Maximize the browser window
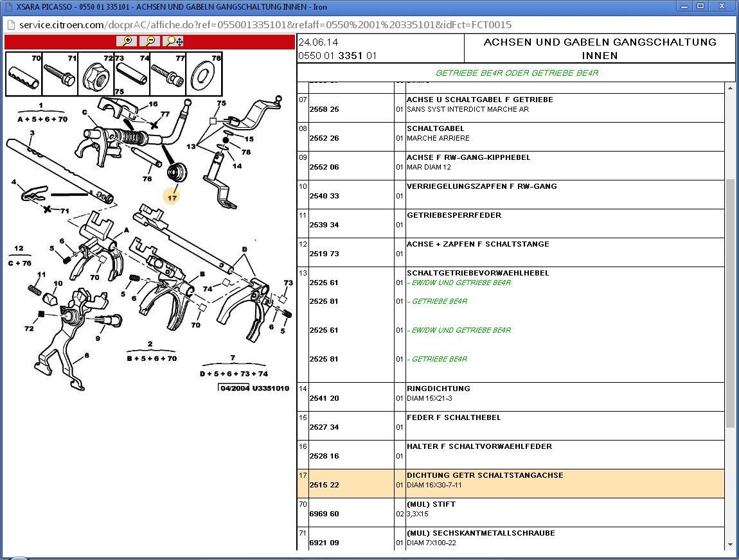 (700, 6)
